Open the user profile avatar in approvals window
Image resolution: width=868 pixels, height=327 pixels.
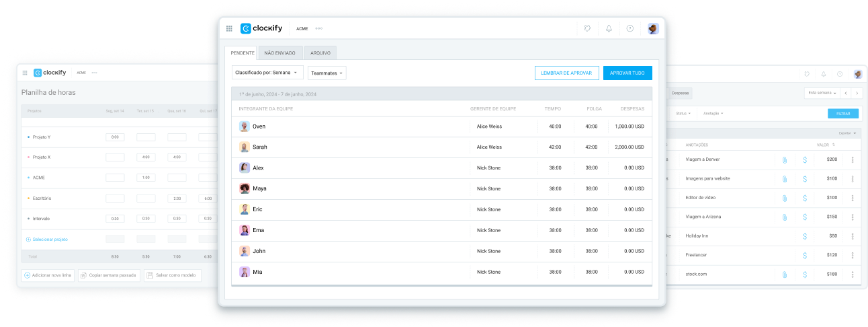(653, 29)
